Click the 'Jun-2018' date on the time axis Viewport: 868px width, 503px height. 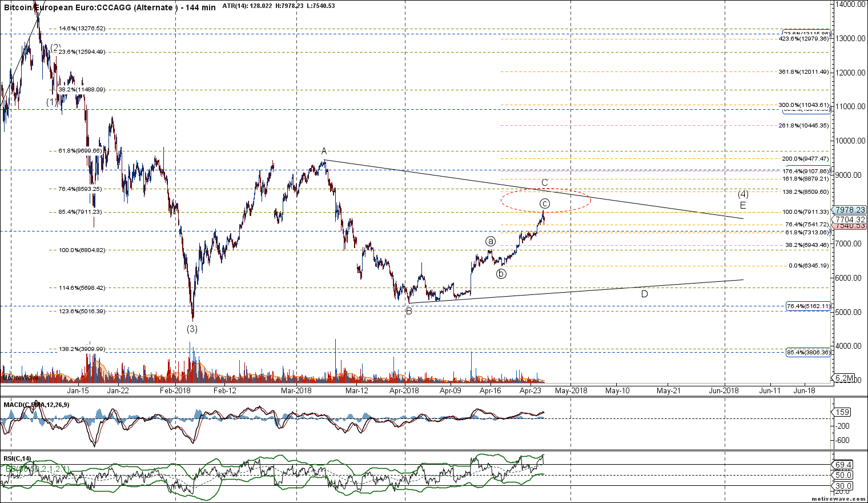(725, 391)
